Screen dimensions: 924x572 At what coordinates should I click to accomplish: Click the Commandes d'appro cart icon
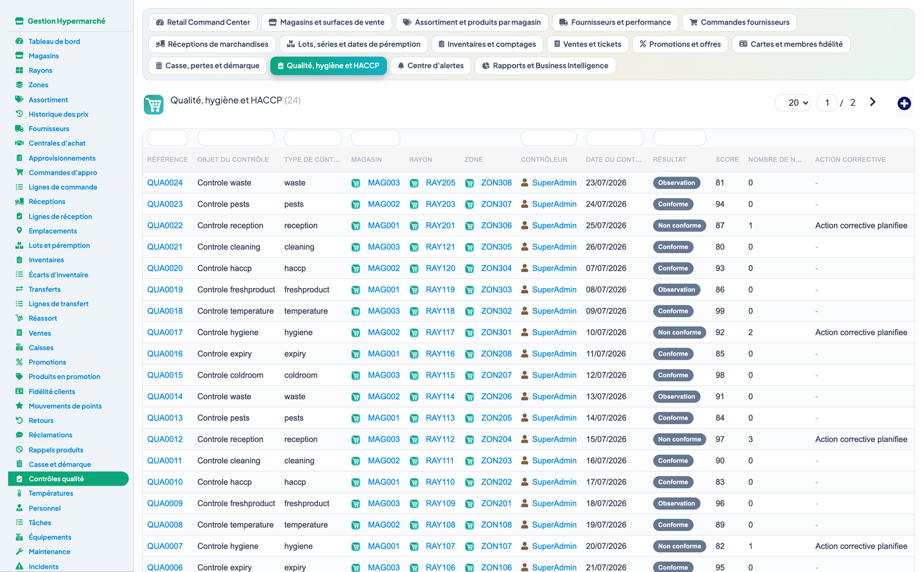19,172
